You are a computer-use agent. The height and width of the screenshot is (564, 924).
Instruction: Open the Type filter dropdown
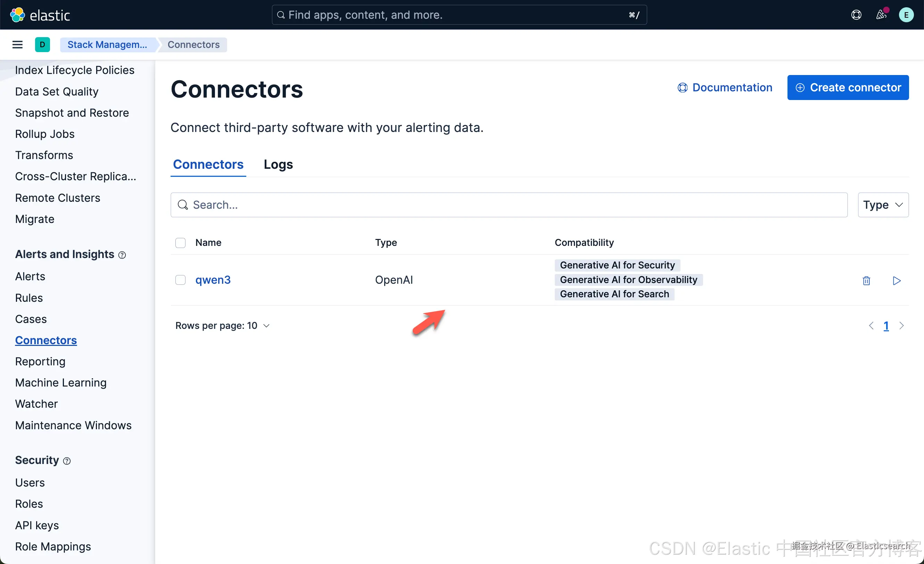click(883, 205)
